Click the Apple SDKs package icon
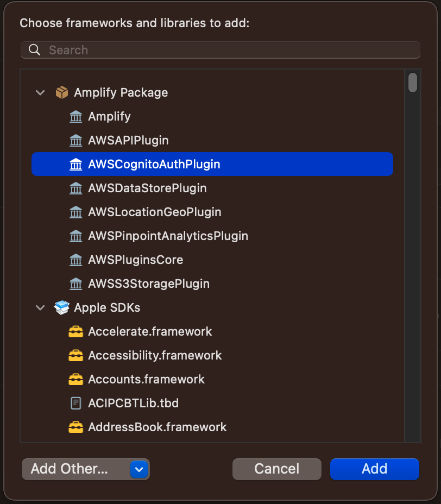Image resolution: width=441 pixels, height=504 pixels. point(62,307)
